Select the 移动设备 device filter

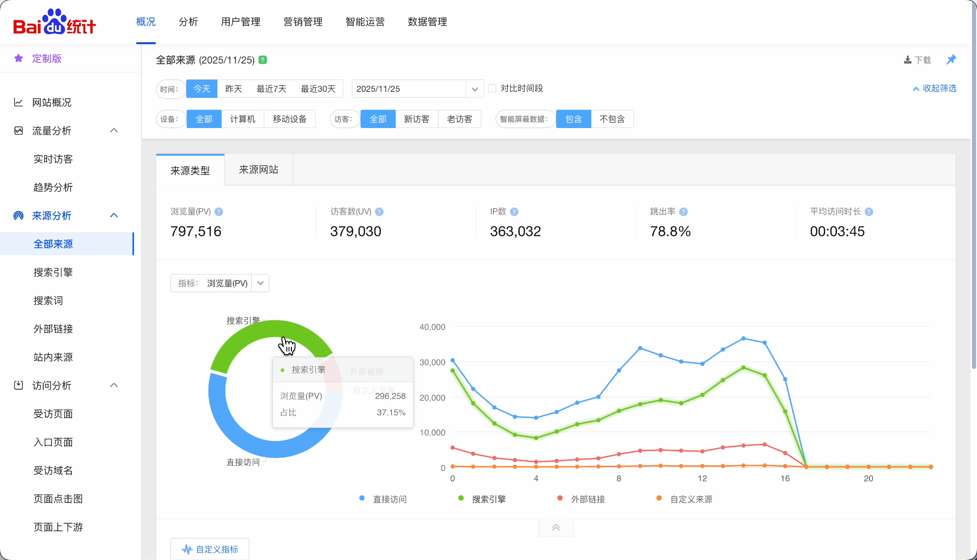point(289,119)
